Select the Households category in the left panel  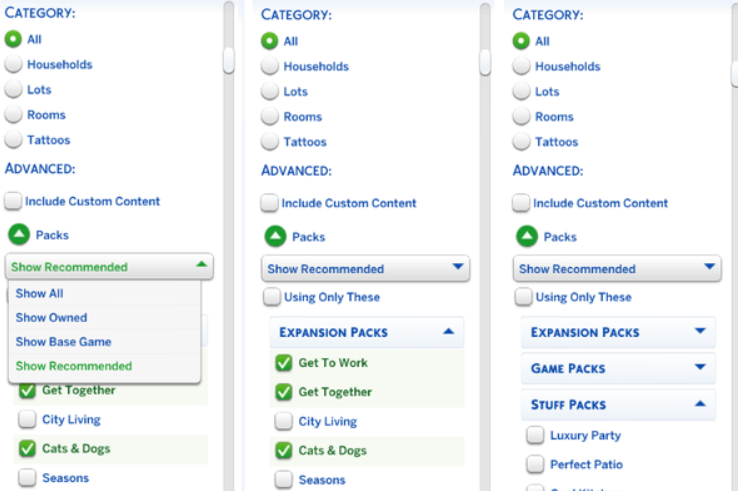[13, 64]
